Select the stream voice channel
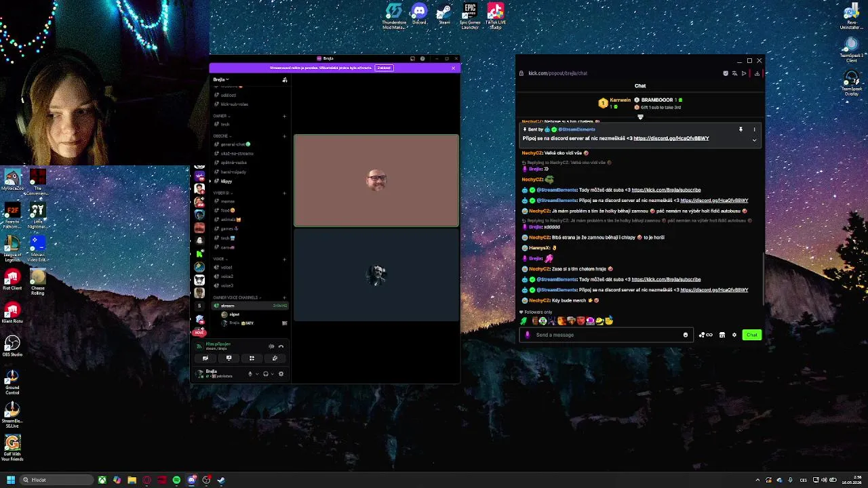The height and width of the screenshot is (488, 868). click(250, 306)
